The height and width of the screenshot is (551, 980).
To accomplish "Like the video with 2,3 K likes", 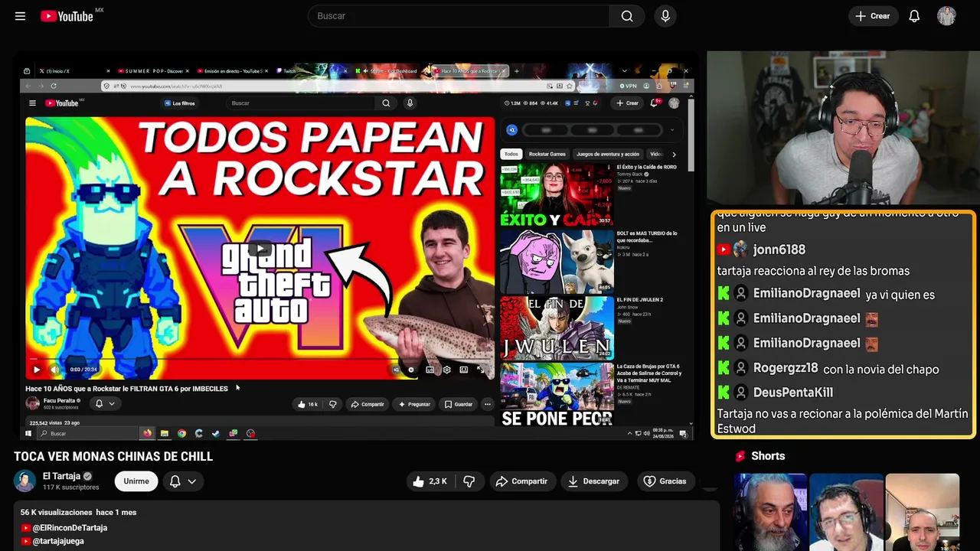I will coord(430,481).
